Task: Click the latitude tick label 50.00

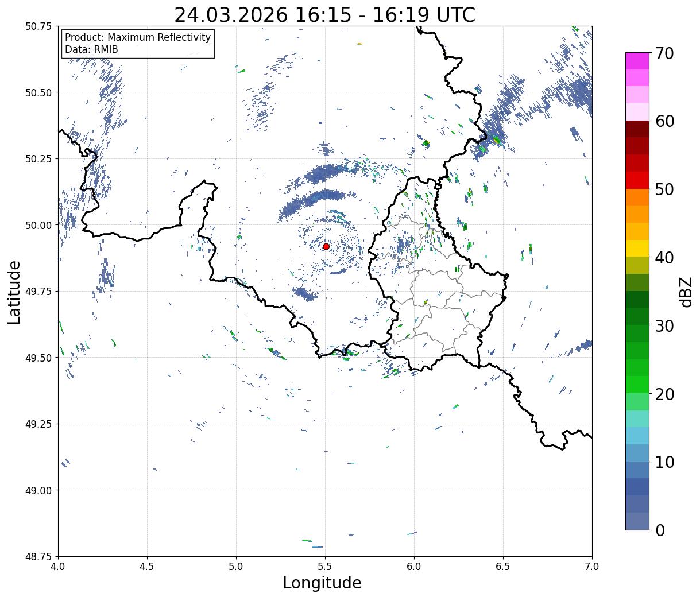Action: 38,225
